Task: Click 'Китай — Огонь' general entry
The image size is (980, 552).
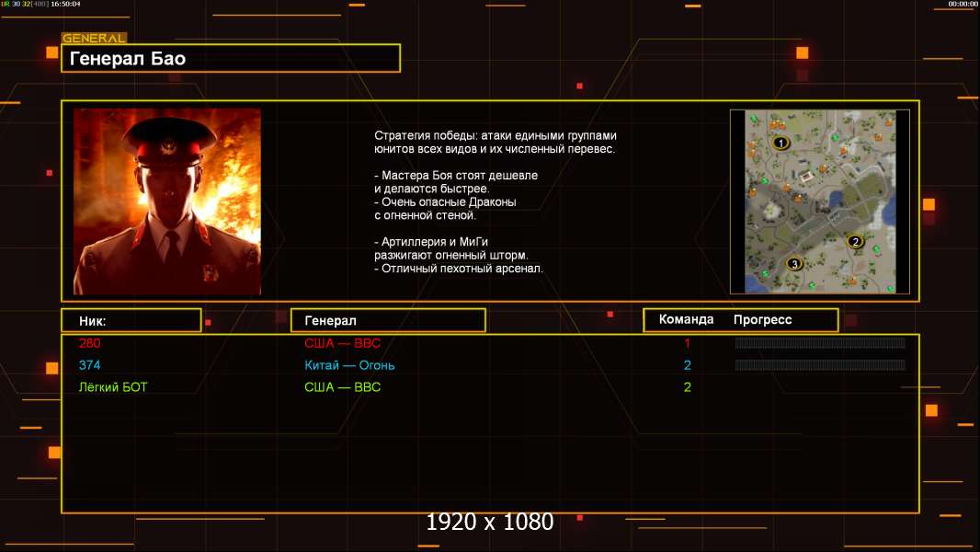Action: click(x=349, y=365)
